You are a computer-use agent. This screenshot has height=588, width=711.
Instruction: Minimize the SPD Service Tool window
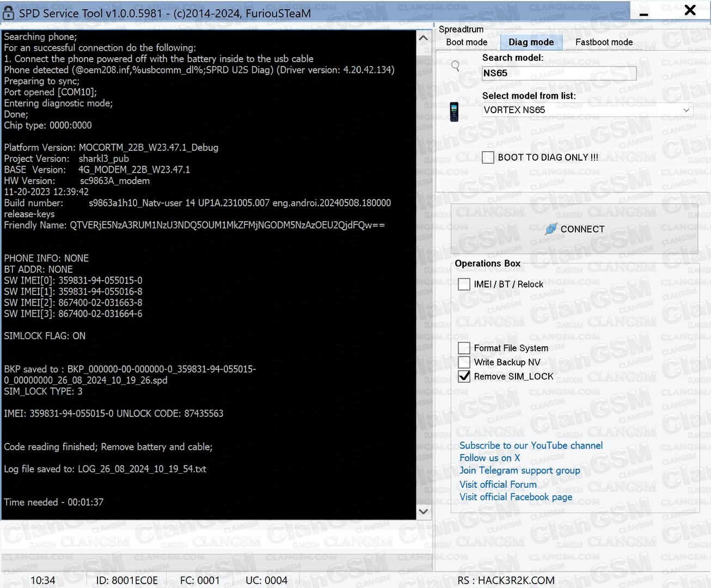tap(643, 11)
